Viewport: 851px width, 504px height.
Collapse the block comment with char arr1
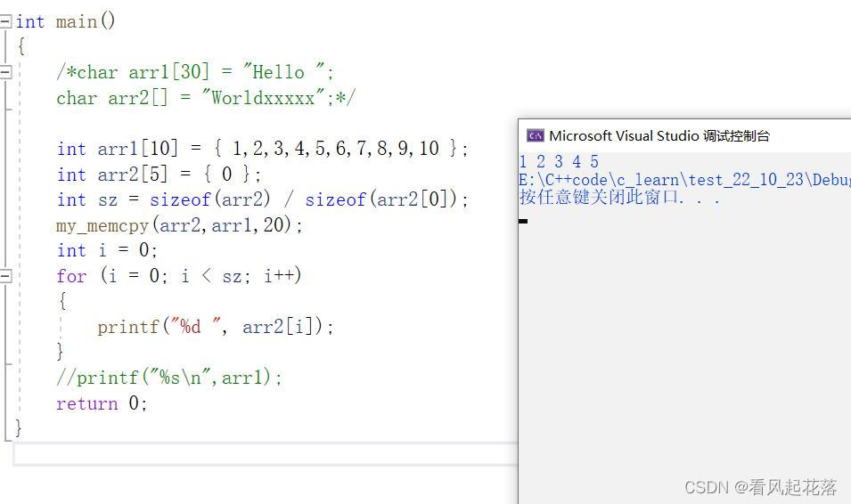[5, 72]
